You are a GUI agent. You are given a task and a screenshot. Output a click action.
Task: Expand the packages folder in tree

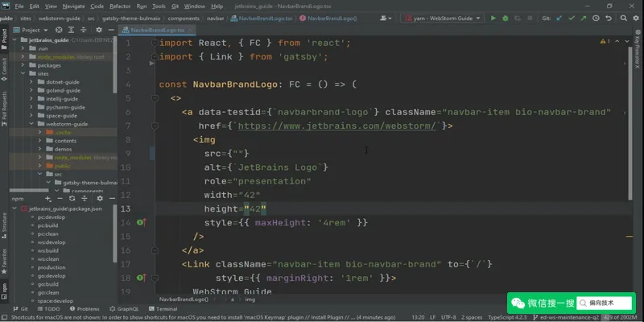click(x=23, y=65)
